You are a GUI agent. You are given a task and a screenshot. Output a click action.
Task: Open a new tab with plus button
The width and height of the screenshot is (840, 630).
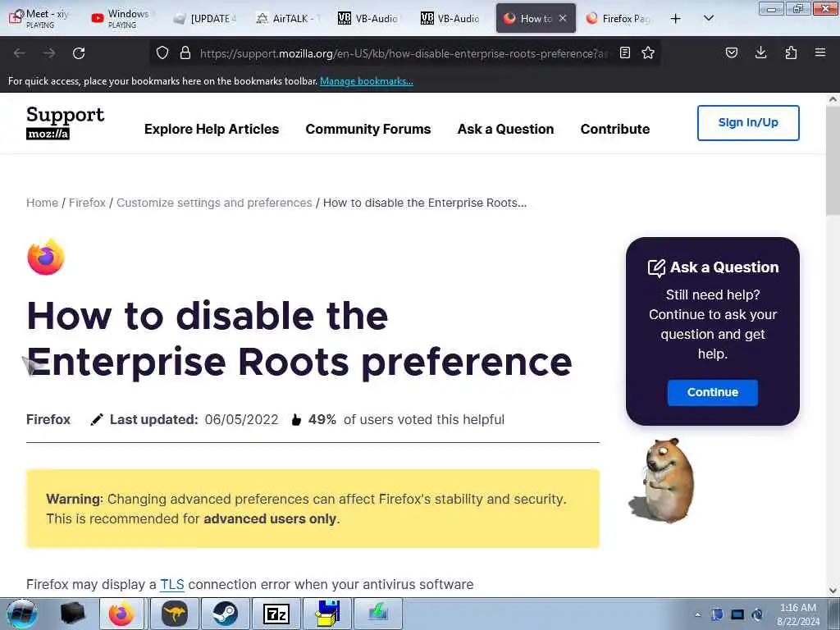(676, 19)
